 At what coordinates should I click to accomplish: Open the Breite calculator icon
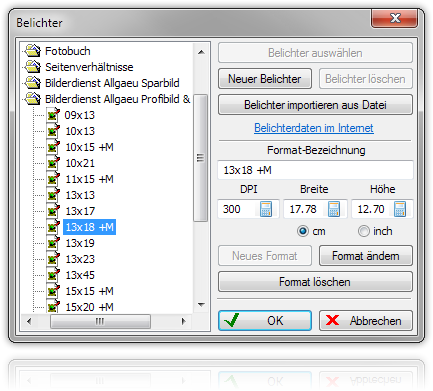click(x=334, y=209)
